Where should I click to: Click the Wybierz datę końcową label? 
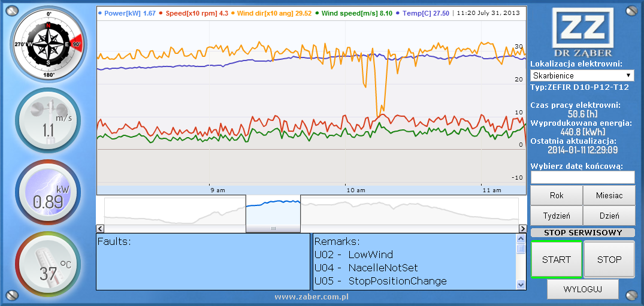[577, 166]
